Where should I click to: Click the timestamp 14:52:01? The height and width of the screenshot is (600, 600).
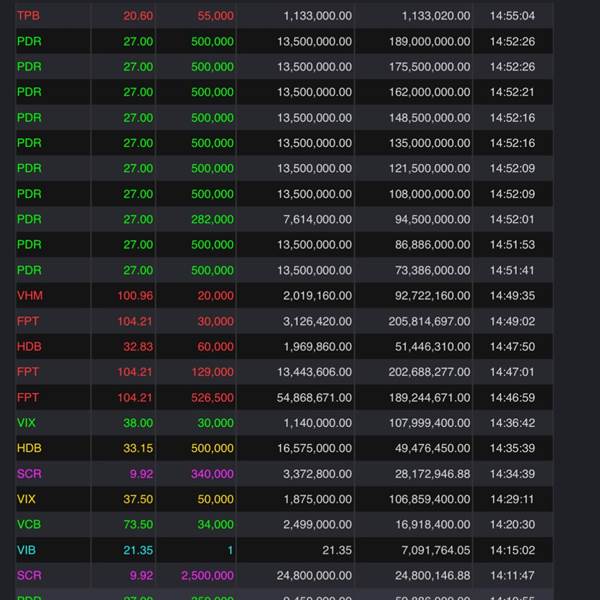coord(512,219)
